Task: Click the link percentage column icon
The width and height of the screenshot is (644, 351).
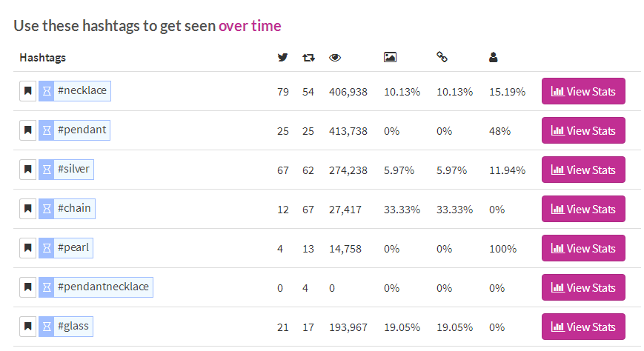Action: 442,57
